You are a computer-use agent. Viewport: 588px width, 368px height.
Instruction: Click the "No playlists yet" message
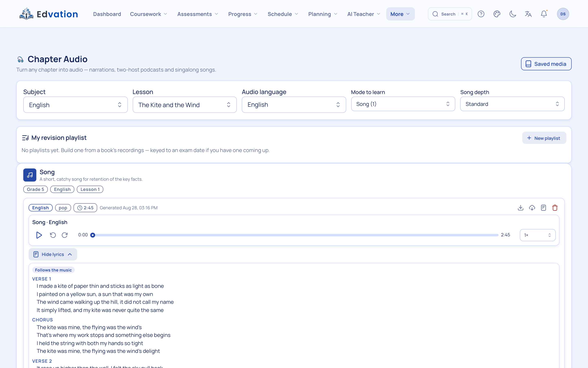146,150
